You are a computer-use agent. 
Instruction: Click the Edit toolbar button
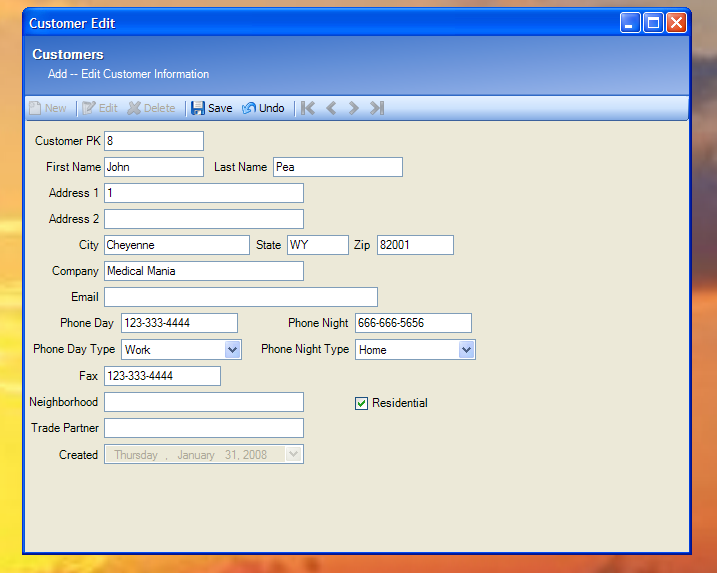100,108
